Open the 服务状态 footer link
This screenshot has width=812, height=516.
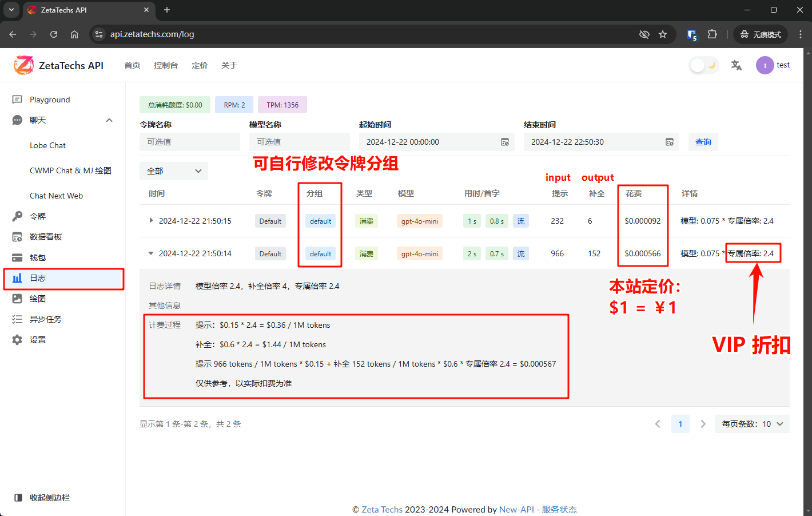[559, 509]
